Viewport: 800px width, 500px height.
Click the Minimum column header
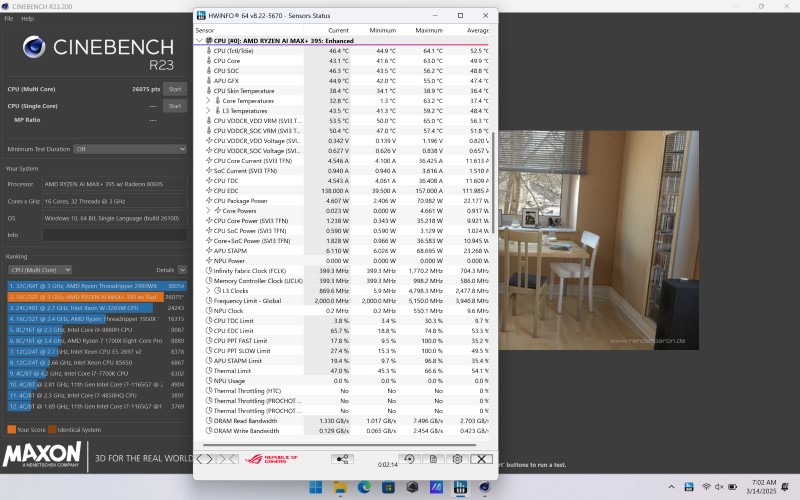click(x=383, y=31)
